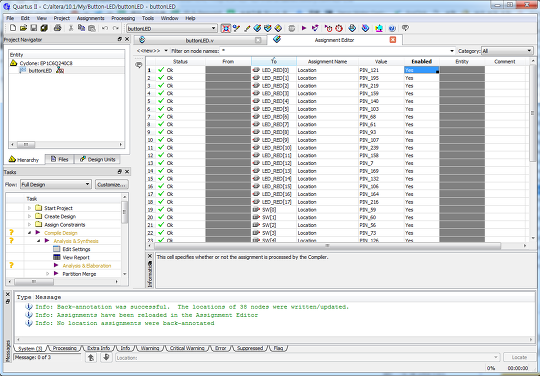
Task: Close the Information pane with its X
Action: coord(150,256)
